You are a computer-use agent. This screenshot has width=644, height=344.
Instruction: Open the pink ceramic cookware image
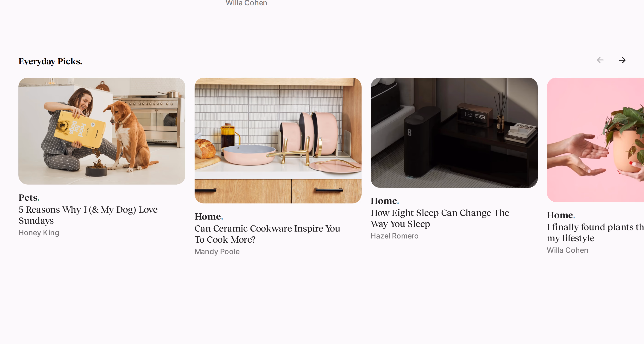point(278,141)
